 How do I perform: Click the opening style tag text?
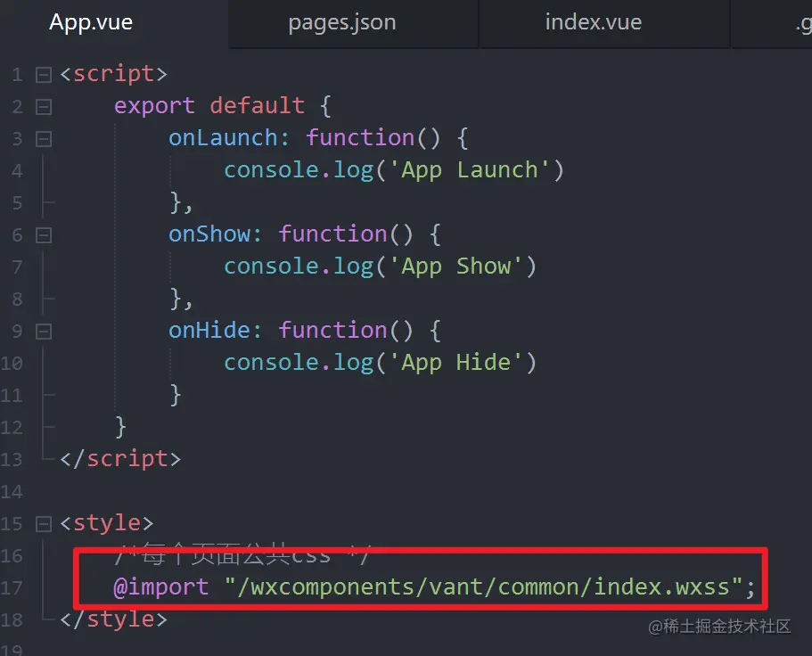coord(107,523)
